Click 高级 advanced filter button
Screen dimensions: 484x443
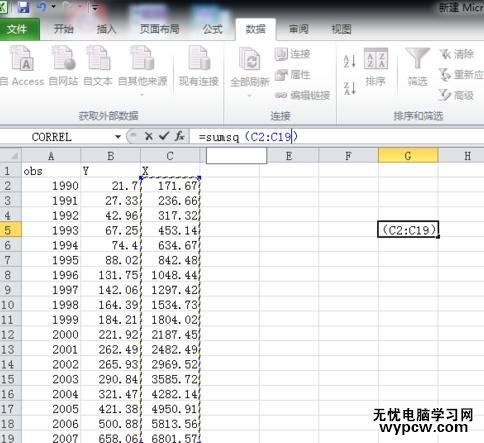coord(457,95)
